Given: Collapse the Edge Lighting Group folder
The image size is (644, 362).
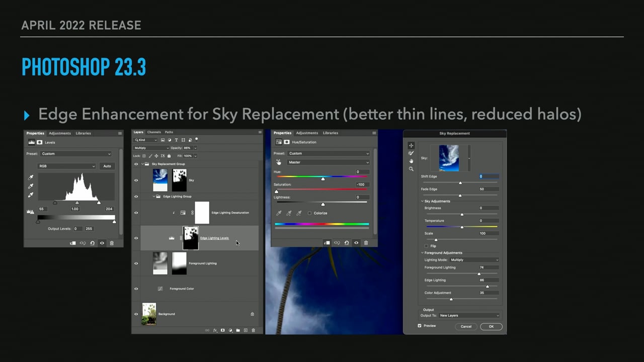Looking at the screenshot, I should (154, 197).
